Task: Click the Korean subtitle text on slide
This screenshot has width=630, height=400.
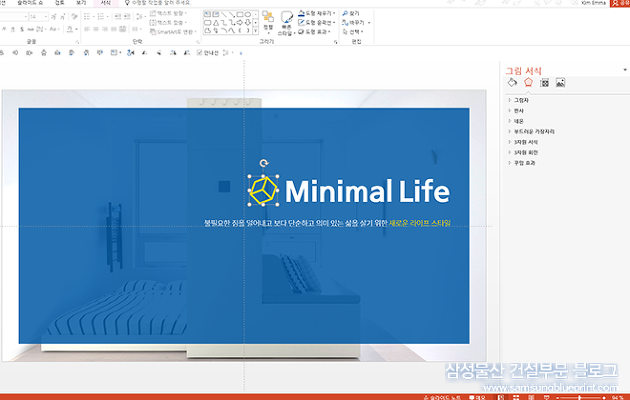Action: pos(327,223)
